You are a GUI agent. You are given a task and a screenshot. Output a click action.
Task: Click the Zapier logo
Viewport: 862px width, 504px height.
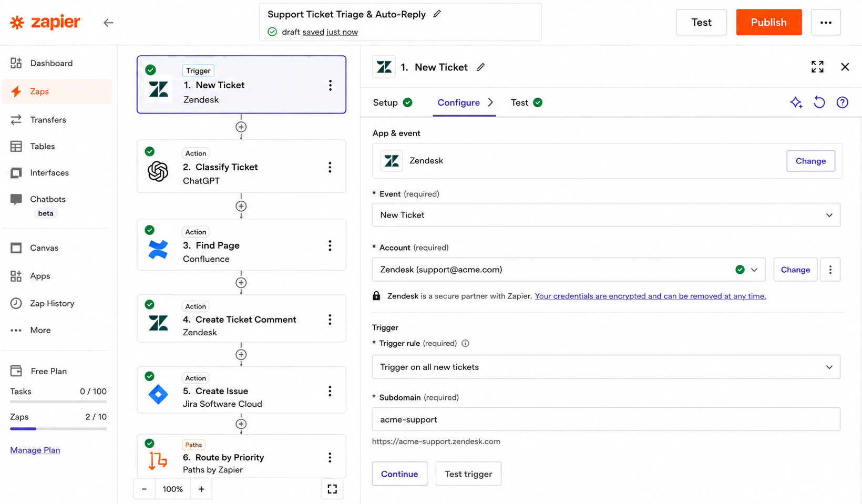tap(45, 23)
